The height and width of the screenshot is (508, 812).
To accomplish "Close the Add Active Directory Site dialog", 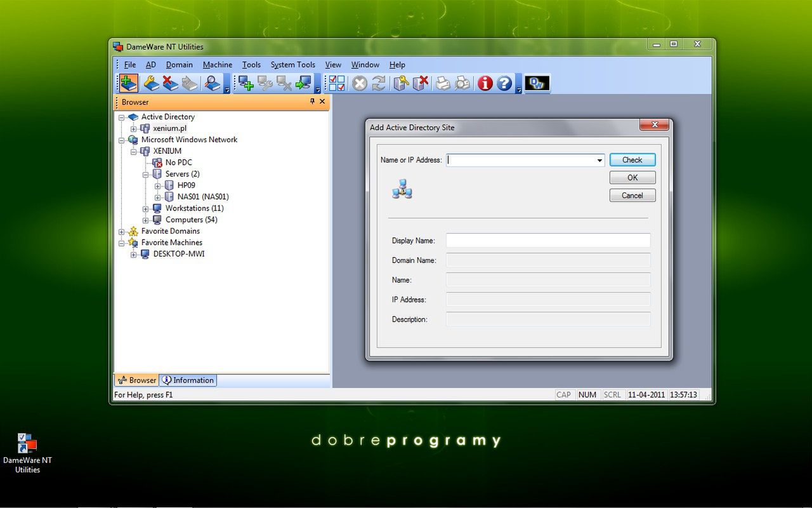I will click(x=654, y=125).
